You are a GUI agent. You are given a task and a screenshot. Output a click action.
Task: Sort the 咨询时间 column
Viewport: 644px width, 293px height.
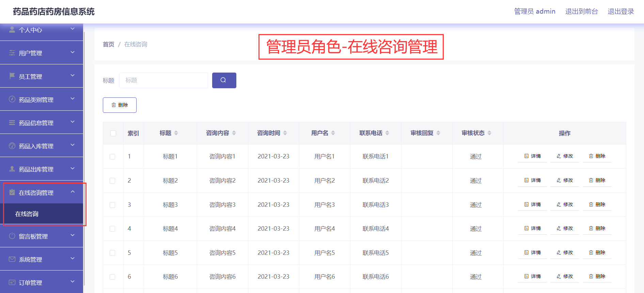click(x=285, y=133)
